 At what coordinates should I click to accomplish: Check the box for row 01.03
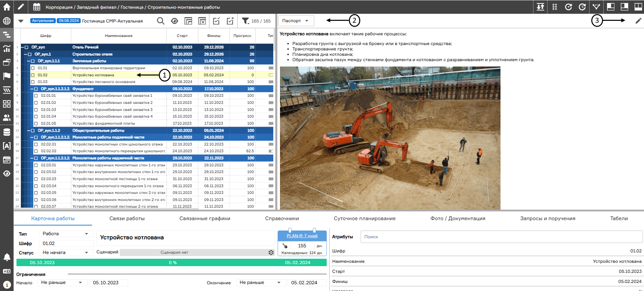(33, 82)
